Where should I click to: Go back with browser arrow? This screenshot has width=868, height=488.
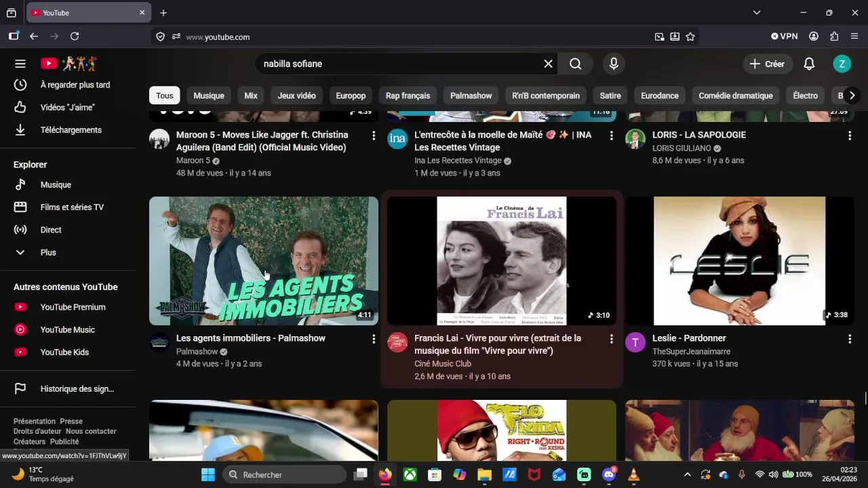click(x=34, y=36)
